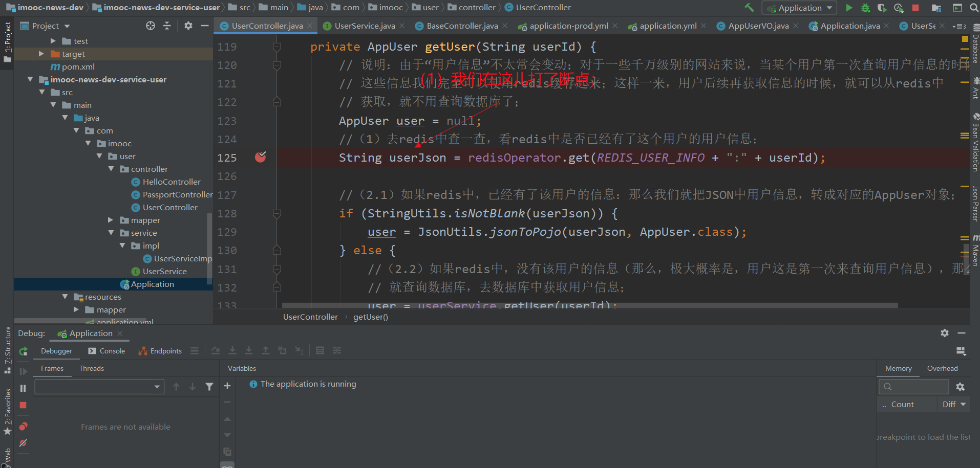Viewport: 980px width, 468px height.
Task: Expand the mapper package under user
Action: click(111, 220)
